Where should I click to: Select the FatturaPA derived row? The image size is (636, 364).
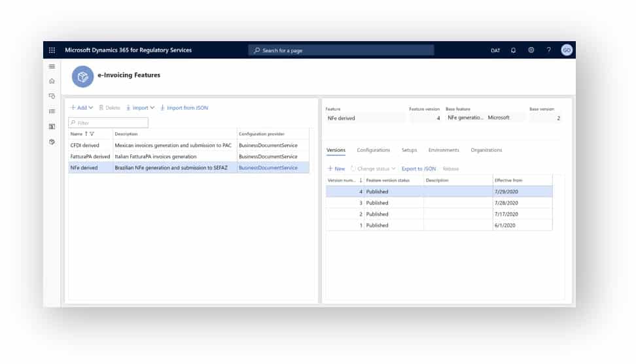188,156
